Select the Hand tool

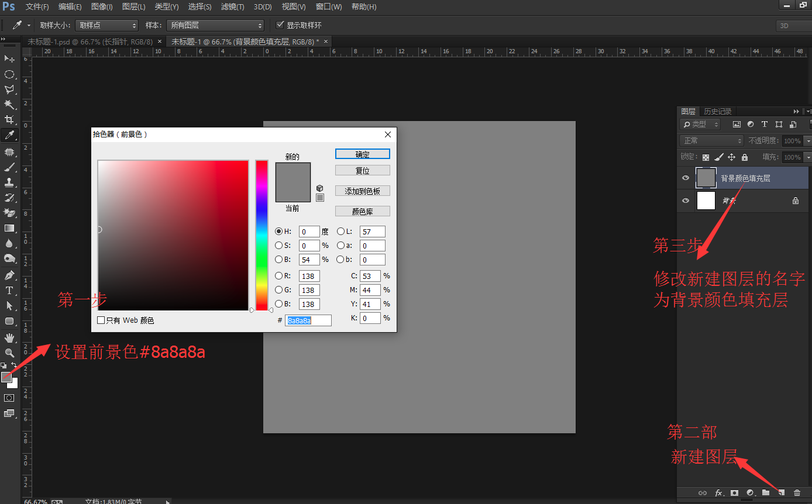pos(9,338)
